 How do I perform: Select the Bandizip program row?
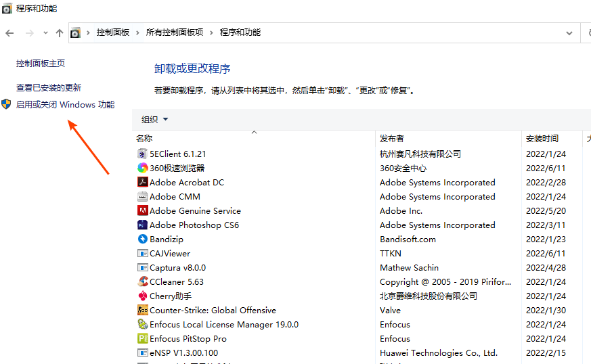(x=167, y=240)
